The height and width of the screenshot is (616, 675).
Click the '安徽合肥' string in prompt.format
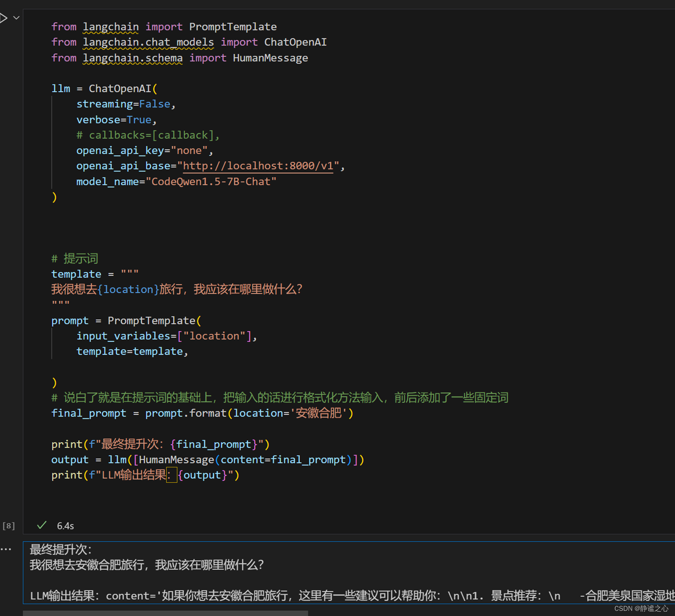[318, 413]
